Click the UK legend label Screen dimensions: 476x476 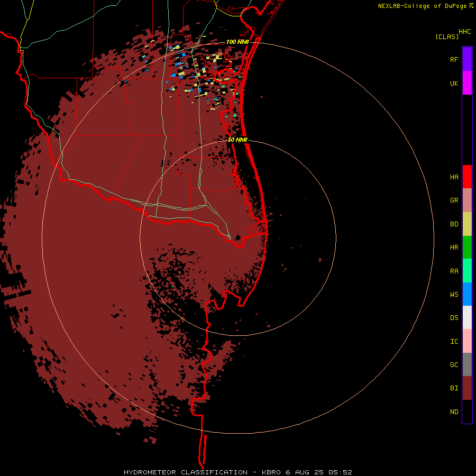click(x=454, y=83)
